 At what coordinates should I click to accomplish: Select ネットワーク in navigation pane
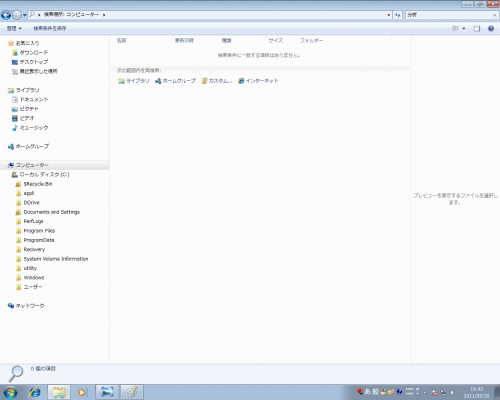point(26,306)
